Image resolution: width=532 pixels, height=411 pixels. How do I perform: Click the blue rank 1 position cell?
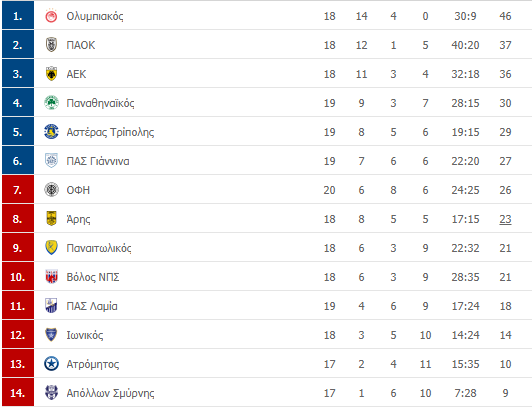click(x=18, y=15)
